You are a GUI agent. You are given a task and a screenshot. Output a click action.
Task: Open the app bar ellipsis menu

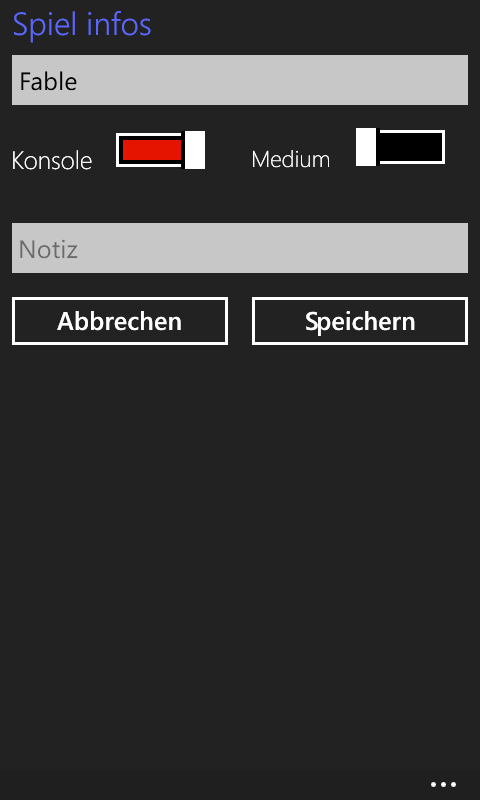coord(443,784)
